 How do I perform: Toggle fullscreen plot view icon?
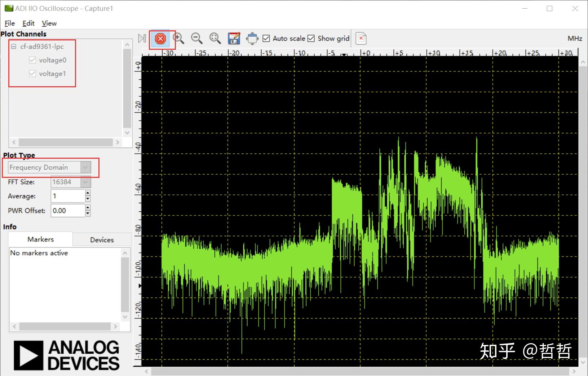tap(252, 38)
